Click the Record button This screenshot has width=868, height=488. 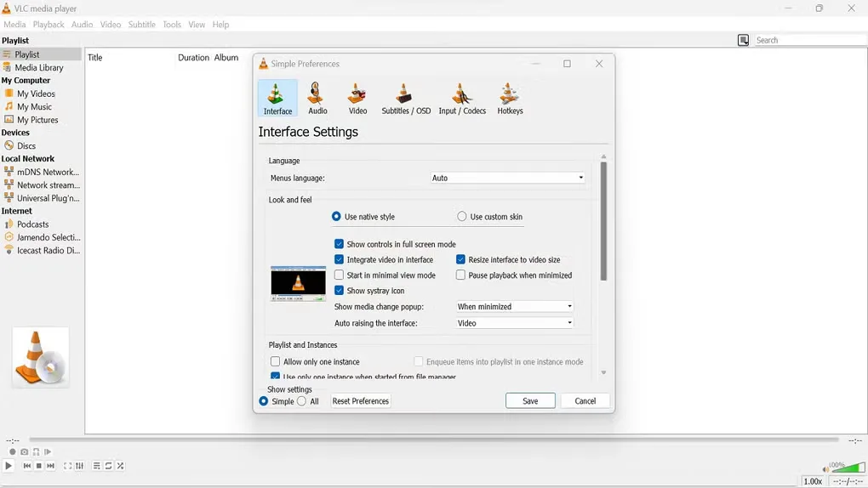[x=12, y=452]
